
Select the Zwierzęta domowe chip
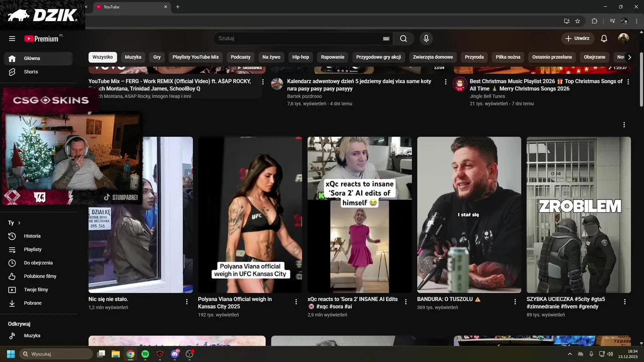pyautogui.click(x=433, y=57)
